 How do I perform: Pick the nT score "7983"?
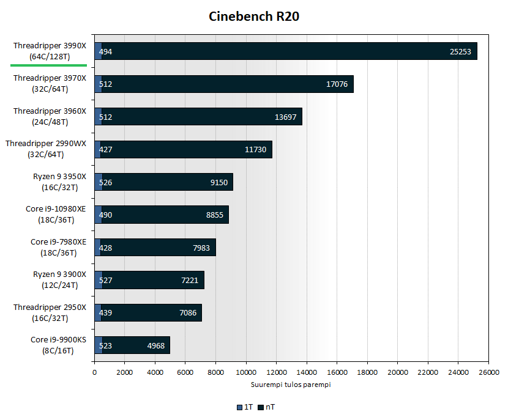coord(201,248)
